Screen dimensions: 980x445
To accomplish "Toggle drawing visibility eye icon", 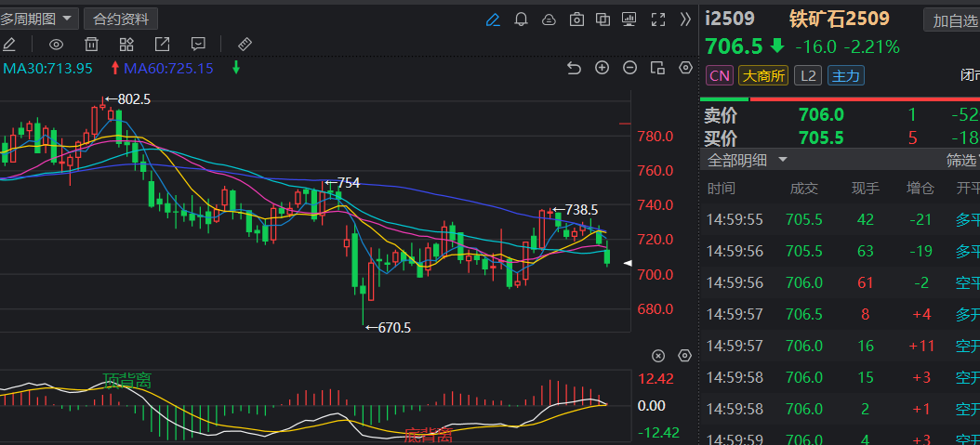I will coord(57,45).
